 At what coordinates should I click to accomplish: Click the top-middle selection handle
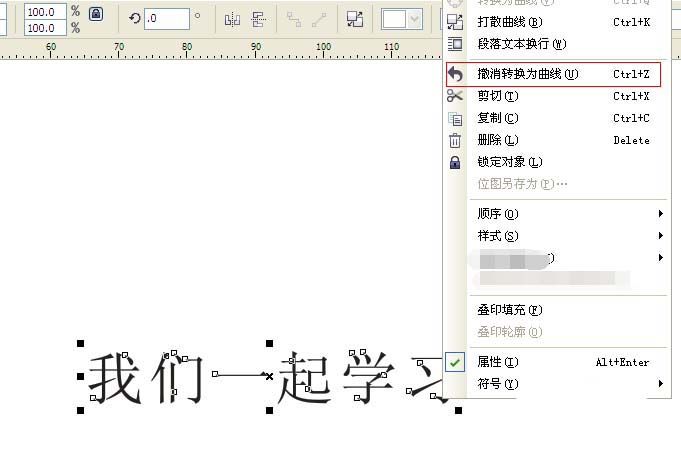point(269,344)
